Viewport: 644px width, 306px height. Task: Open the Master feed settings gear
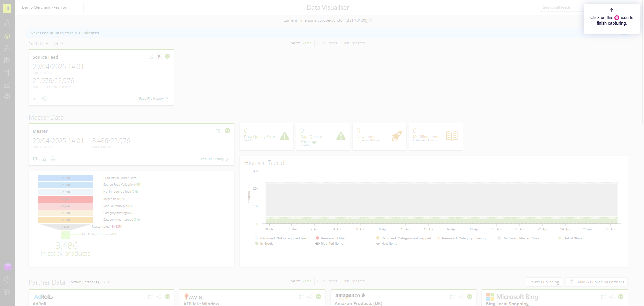click(53, 159)
